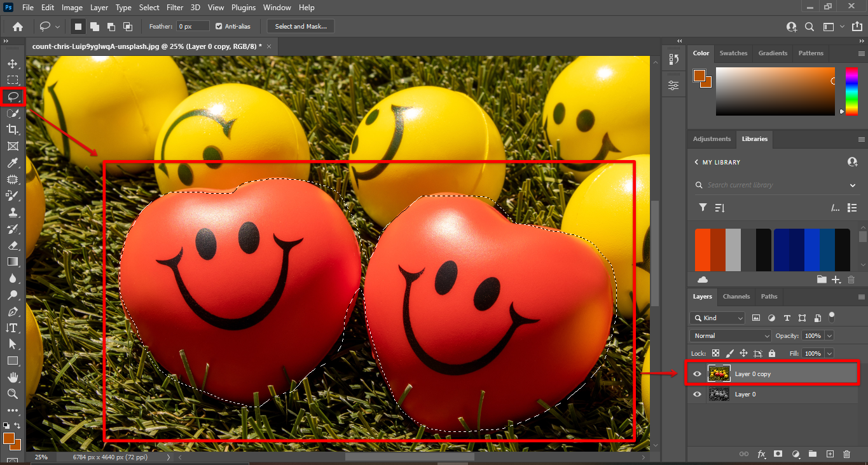Open the Kind layer filter dropdown
The height and width of the screenshot is (465, 868).
tap(717, 318)
